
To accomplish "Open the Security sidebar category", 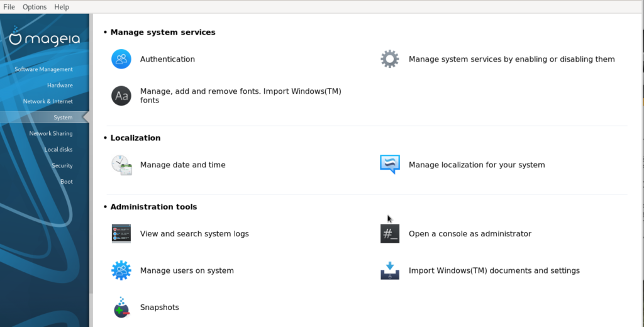I will coord(62,165).
